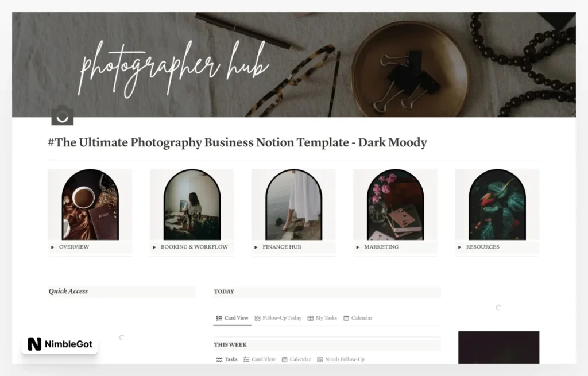Screen dimensions: 588x376
Task: Open the calendar icon in the TODAY section
Action: click(x=346, y=317)
